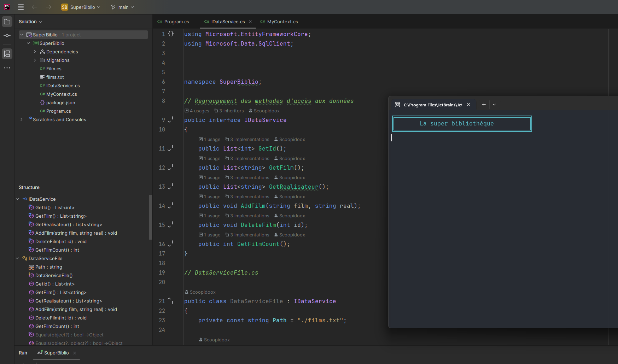Expand the Dependencies node
The height and width of the screenshot is (364, 618).
click(35, 52)
